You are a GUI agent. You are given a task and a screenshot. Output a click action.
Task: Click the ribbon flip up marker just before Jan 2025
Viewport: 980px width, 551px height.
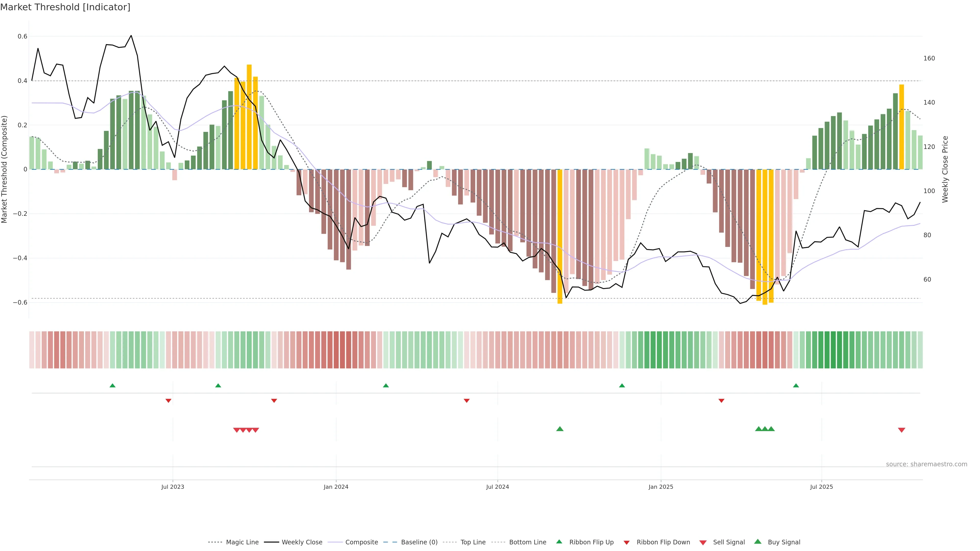pyautogui.click(x=622, y=386)
